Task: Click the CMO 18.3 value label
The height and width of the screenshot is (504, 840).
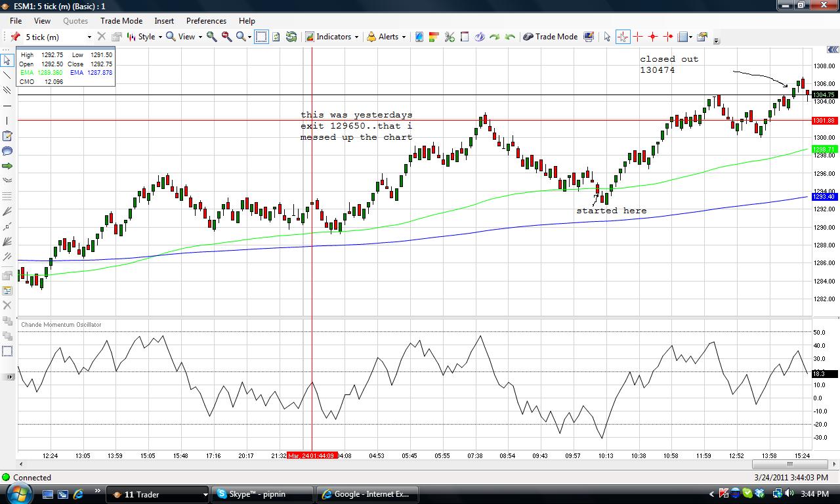Action: pos(824,373)
